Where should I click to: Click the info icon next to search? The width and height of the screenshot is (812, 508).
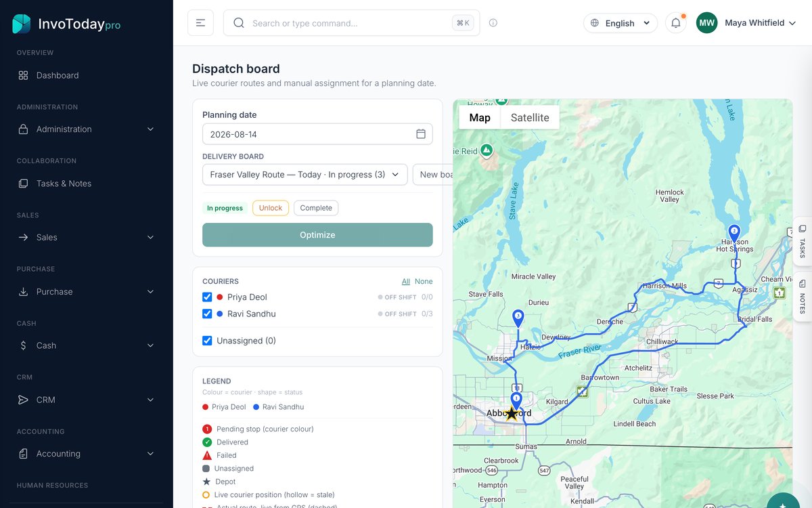(493, 23)
